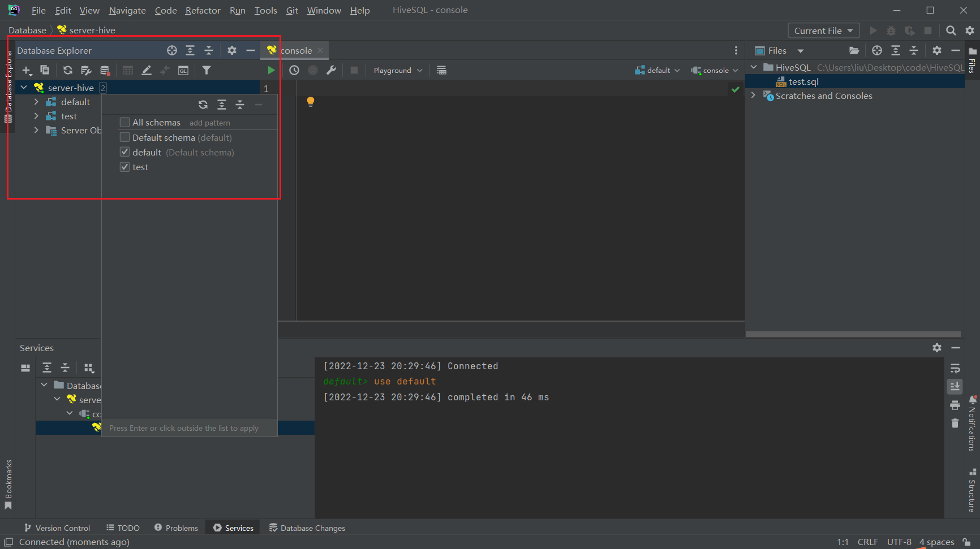
Task: Open the Playground mode dropdown
Action: coord(398,70)
